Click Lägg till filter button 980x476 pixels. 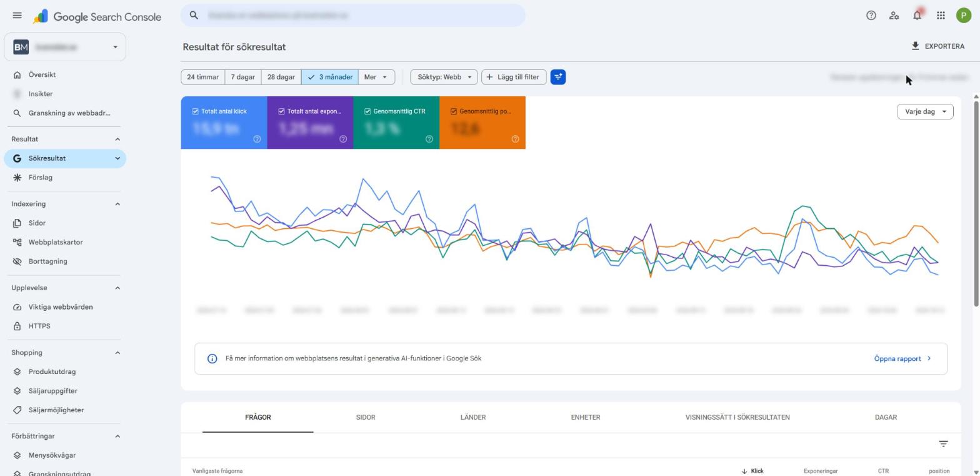point(514,77)
